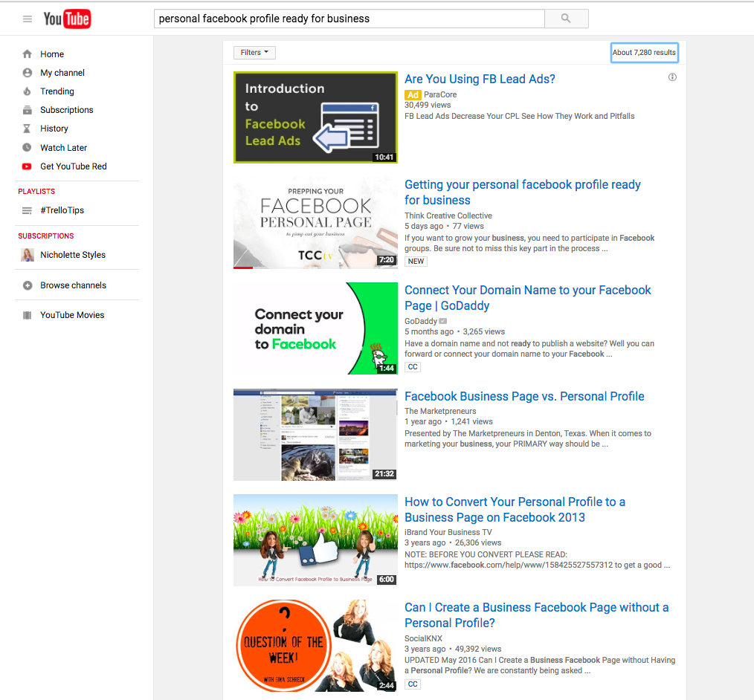Click Think Creative Collective channel name
754x700 pixels.
448,215
